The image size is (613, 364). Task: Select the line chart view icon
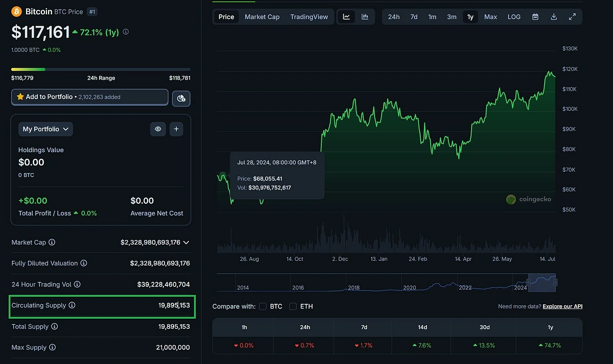[x=346, y=17]
